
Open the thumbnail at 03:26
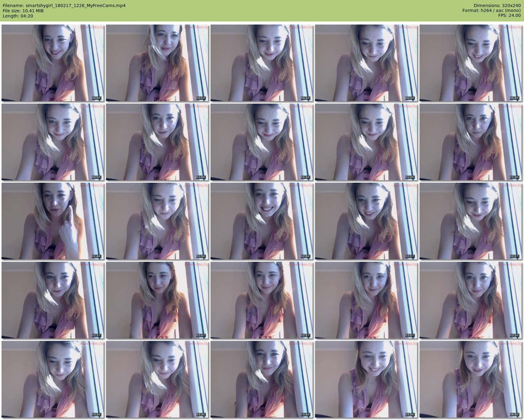53,379
